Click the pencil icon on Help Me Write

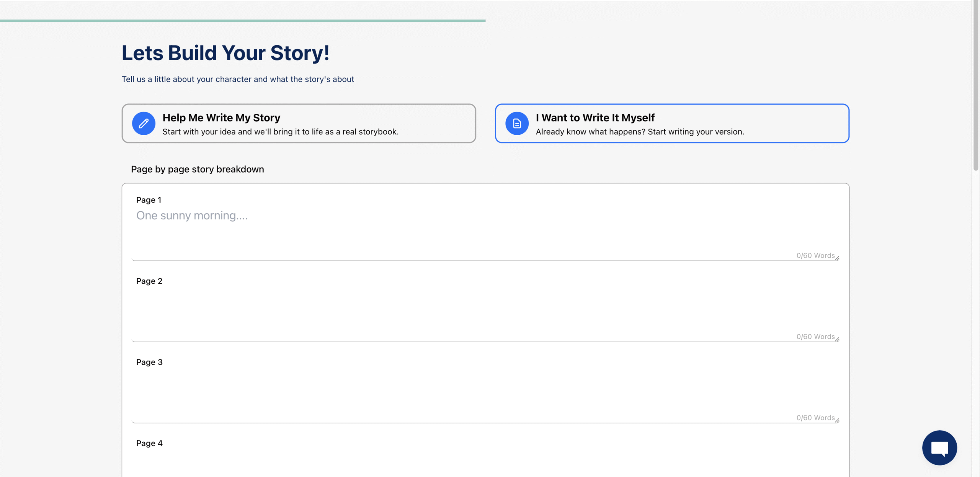pyautogui.click(x=144, y=123)
